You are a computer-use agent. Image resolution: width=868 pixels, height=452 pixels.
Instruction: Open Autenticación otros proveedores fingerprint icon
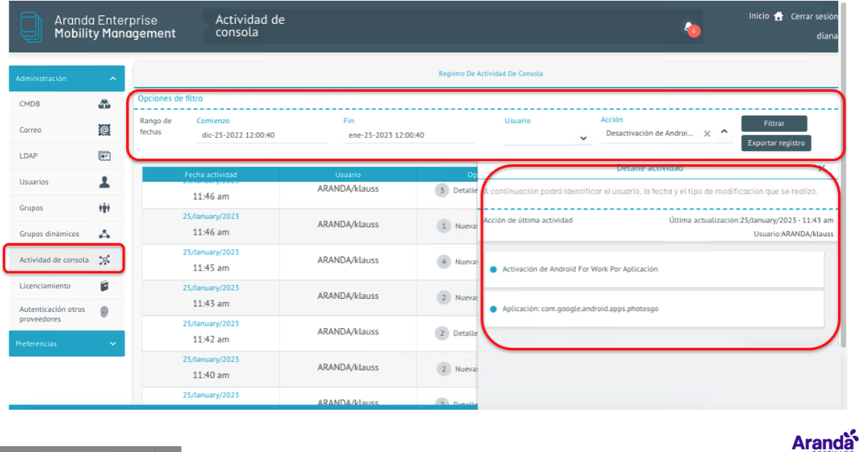pyautogui.click(x=104, y=312)
